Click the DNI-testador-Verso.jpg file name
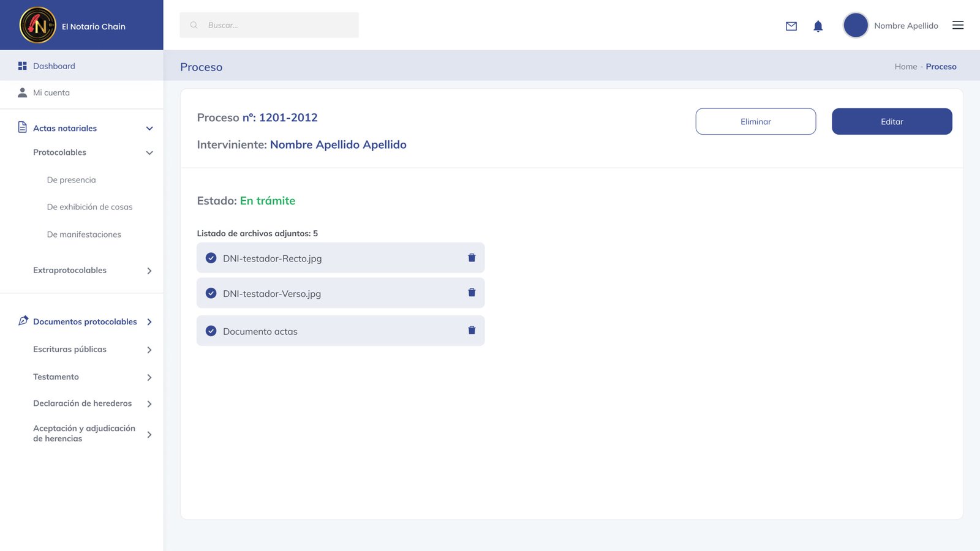 [x=272, y=294]
